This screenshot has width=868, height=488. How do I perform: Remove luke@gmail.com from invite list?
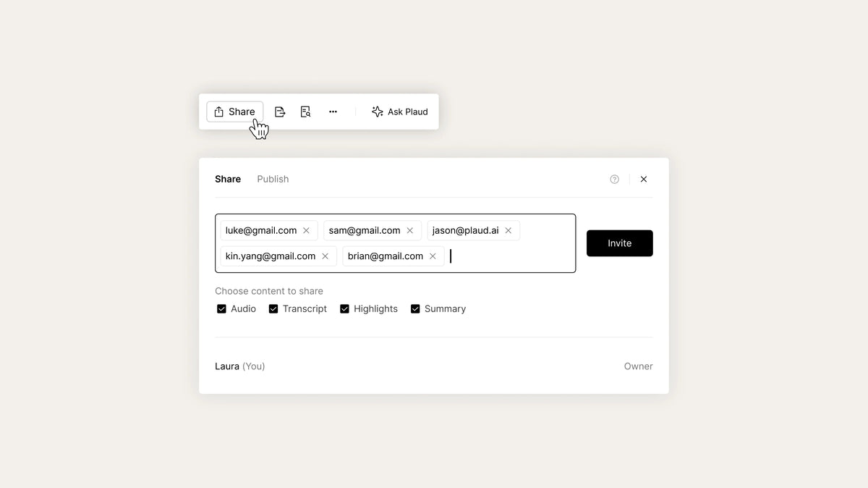coord(306,231)
